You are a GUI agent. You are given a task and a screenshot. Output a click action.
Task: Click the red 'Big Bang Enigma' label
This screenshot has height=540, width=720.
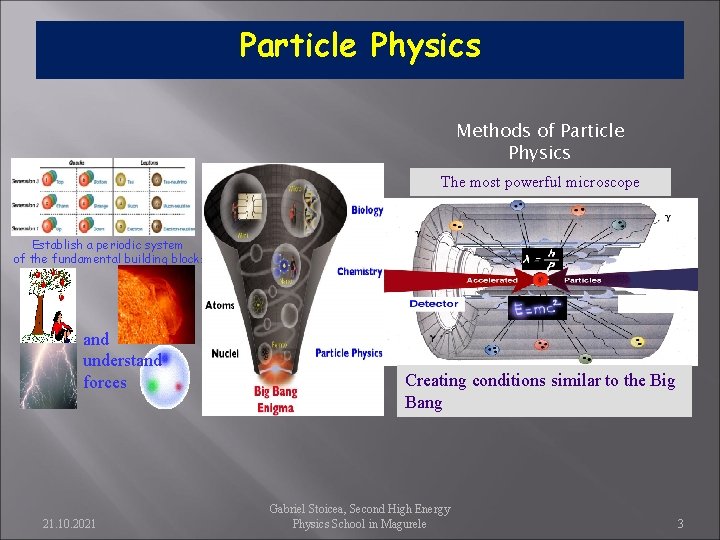pos(276,400)
